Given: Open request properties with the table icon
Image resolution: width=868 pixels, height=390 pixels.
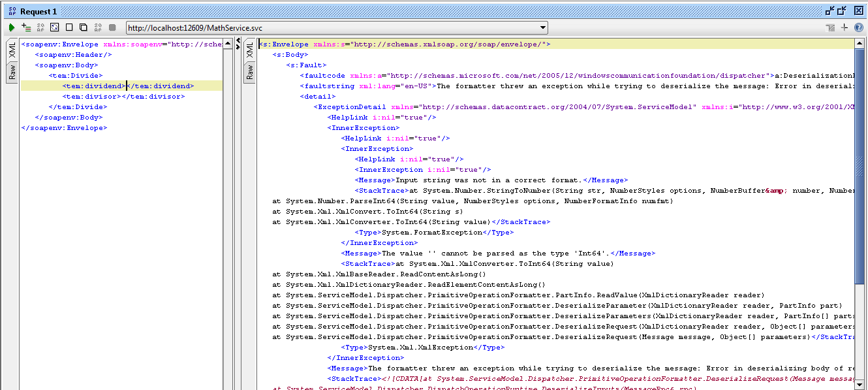Looking at the screenshot, I should click(829, 27).
